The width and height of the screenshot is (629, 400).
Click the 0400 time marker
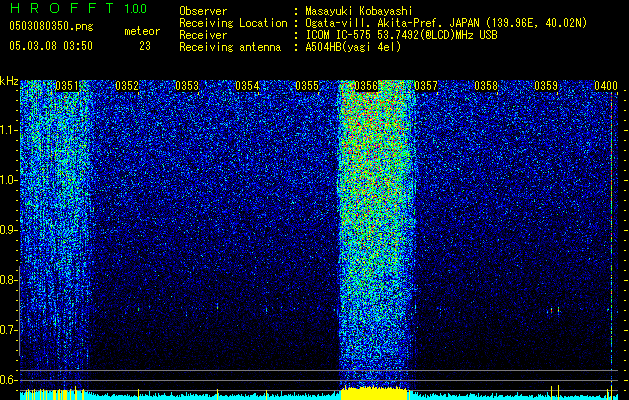(606, 86)
